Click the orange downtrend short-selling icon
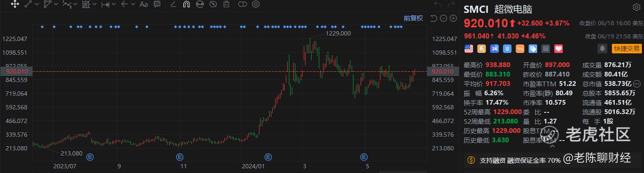Image resolution: width=644 pixels, height=173 pixels. point(520,49)
